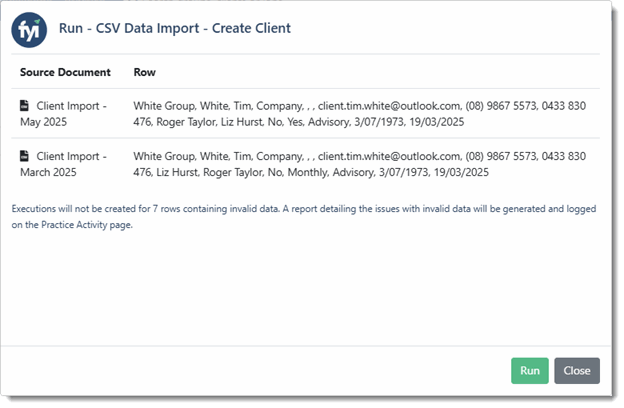The image size is (624, 408).
Task: Select the Source Document column header
Action: [65, 72]
